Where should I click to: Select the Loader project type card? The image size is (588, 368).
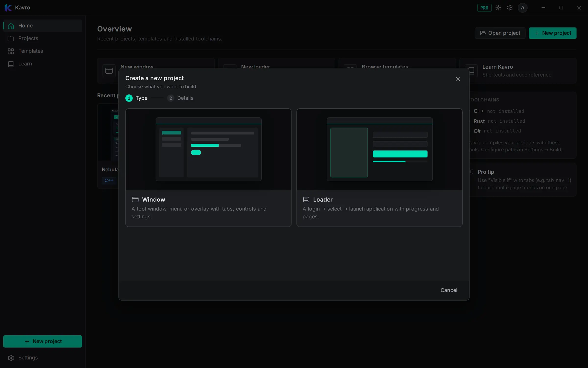click(379, 168)
